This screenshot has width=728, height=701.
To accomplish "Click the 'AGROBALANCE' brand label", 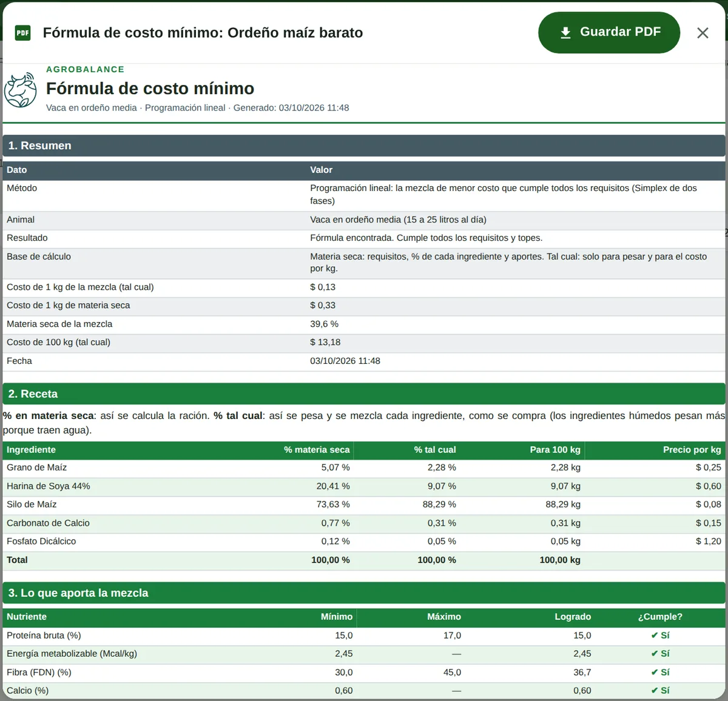I will tap(86, 69).
